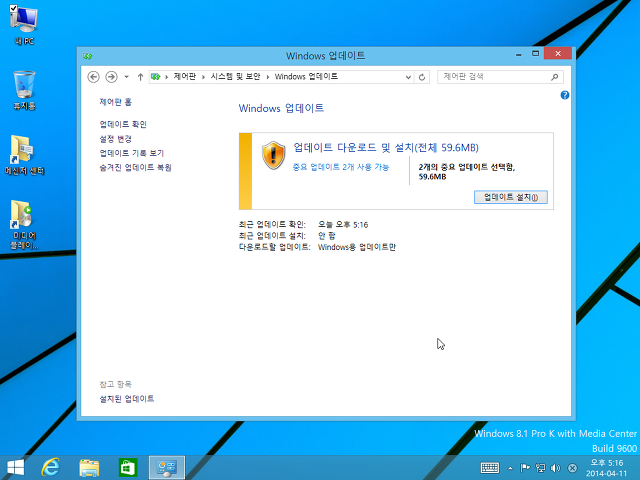This screenshot has width=640, height=480.
Task: Click the Control Panel icon in address bar
Action: click(156, 76)
